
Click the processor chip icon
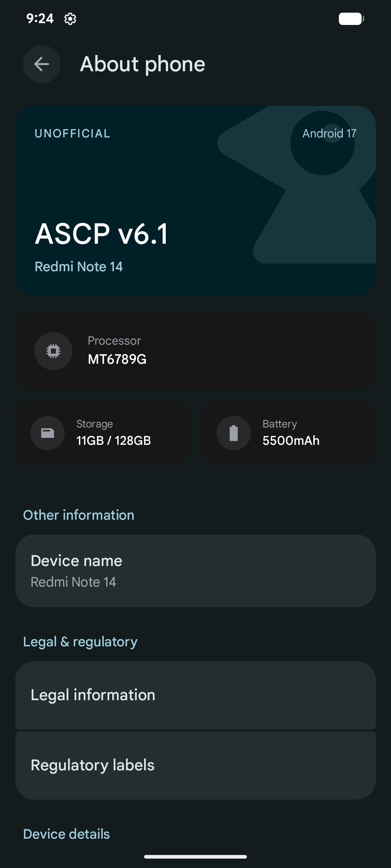(53, 351)
